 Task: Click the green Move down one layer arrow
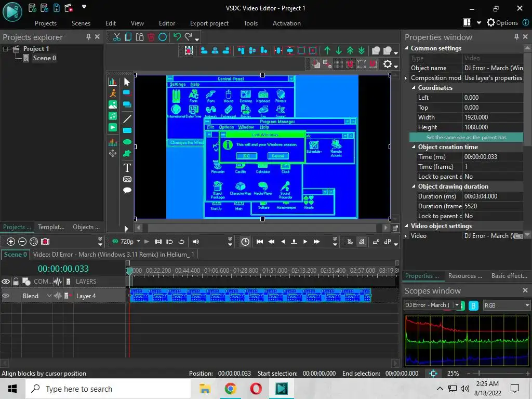pyautogui.click(x=339, y=50)
